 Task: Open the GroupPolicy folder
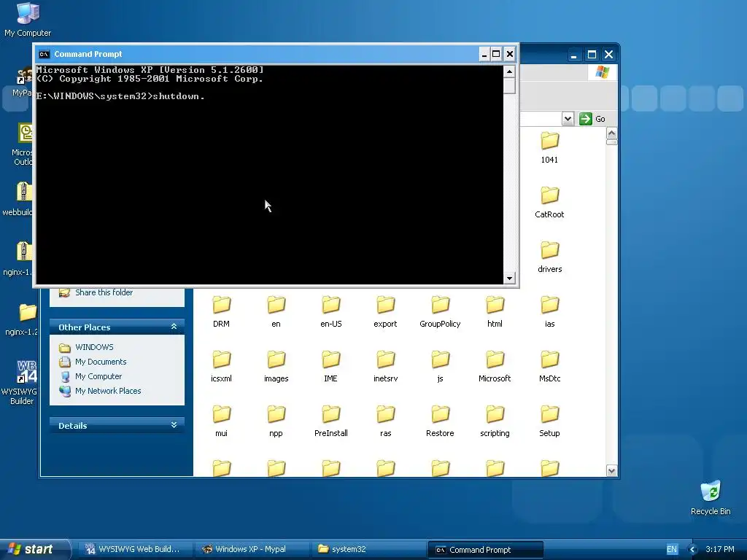click(x=440, y=312)
